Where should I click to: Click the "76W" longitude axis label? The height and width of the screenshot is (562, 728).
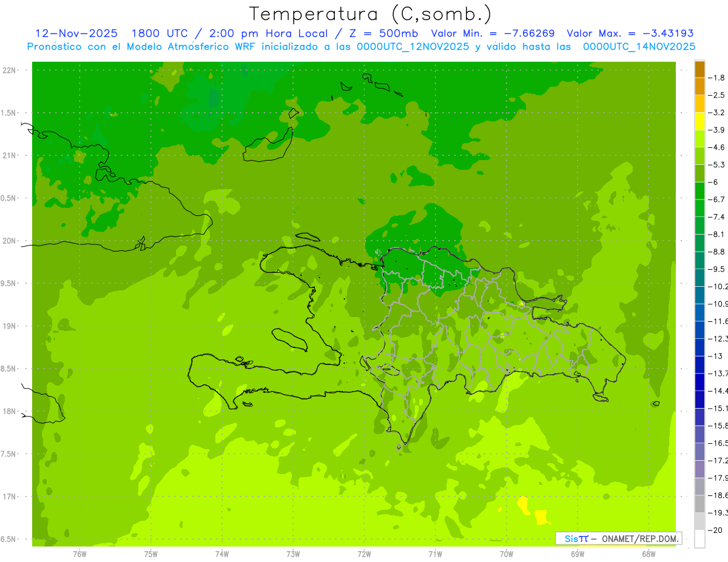79,554
